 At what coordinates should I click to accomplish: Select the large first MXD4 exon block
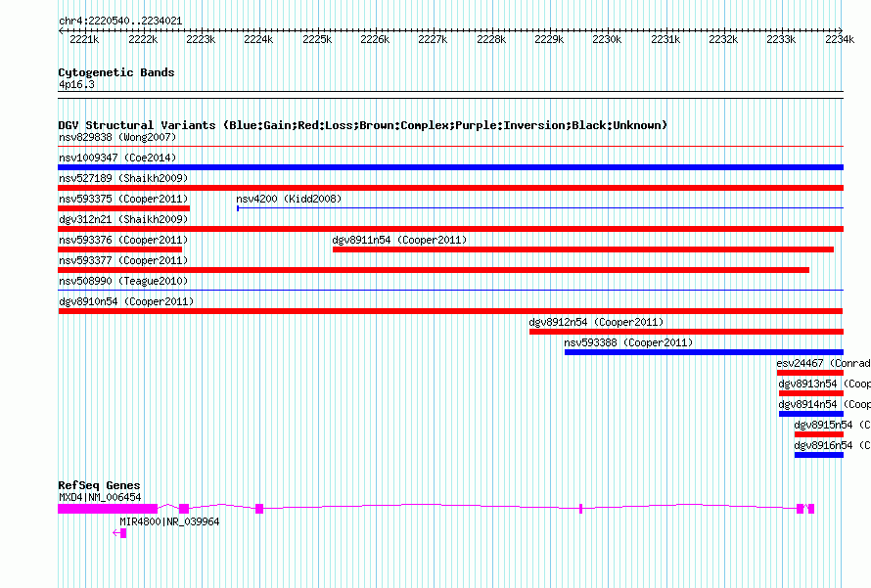point(107,509)
